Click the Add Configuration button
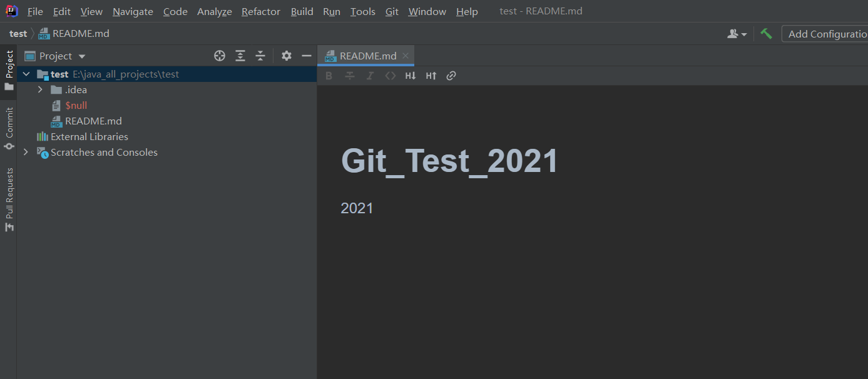This screenshot has height=379, width=868. 826,34
